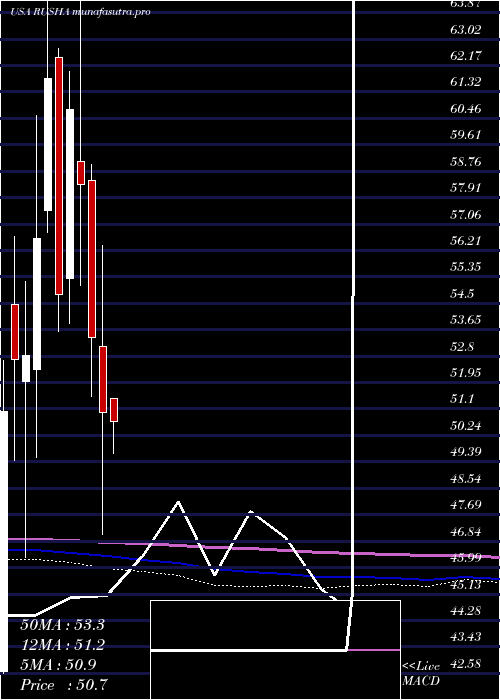Click the 48.54 price axis label
The width and height of the screenshot is (500, 700).
pyautogui.click(x=466, y=479)
